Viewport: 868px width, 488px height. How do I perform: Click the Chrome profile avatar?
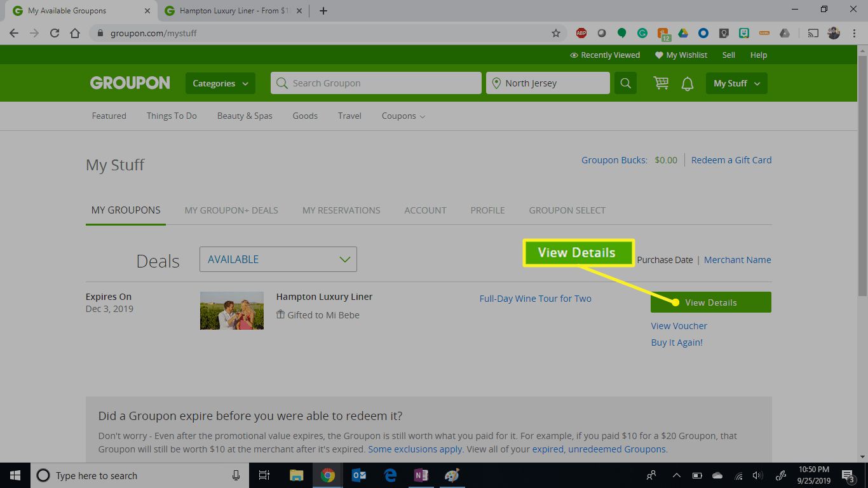tap(834, 33)
